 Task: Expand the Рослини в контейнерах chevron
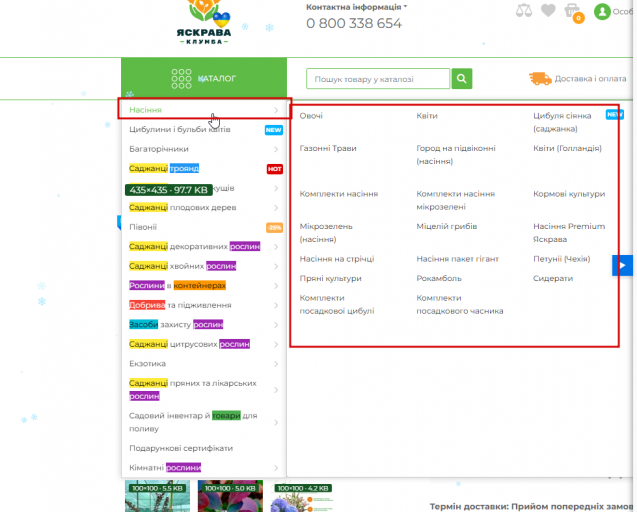276,286
